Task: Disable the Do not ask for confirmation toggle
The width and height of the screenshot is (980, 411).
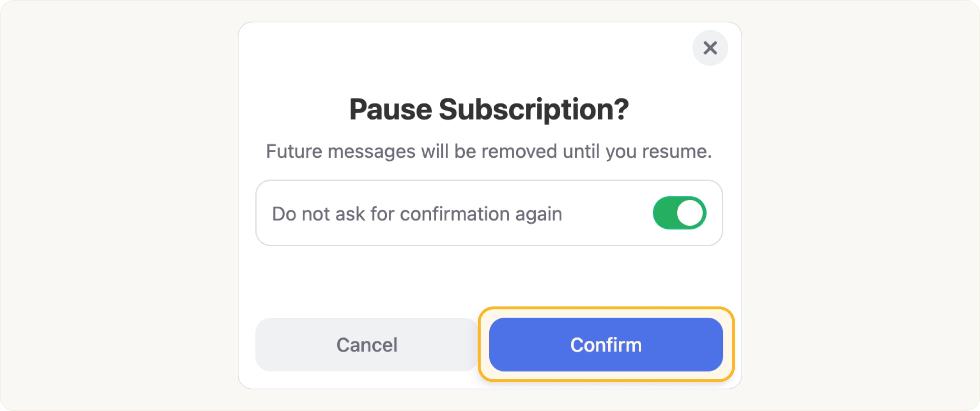Action: (680, 213)
